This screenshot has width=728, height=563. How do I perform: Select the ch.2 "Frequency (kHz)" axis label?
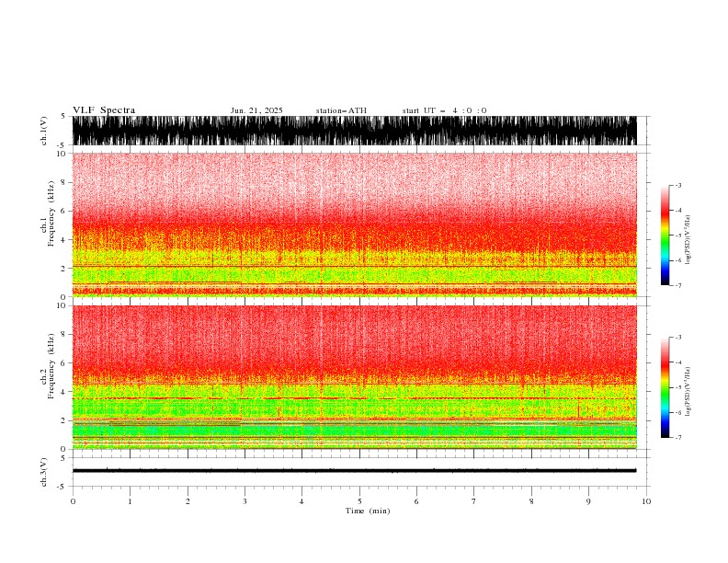pos(51,366)
